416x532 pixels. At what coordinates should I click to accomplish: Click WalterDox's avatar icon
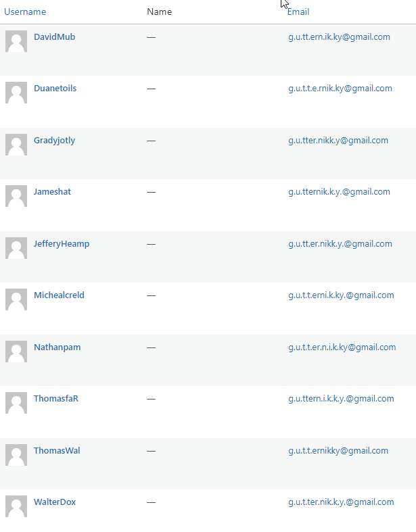tap(16, 506)
